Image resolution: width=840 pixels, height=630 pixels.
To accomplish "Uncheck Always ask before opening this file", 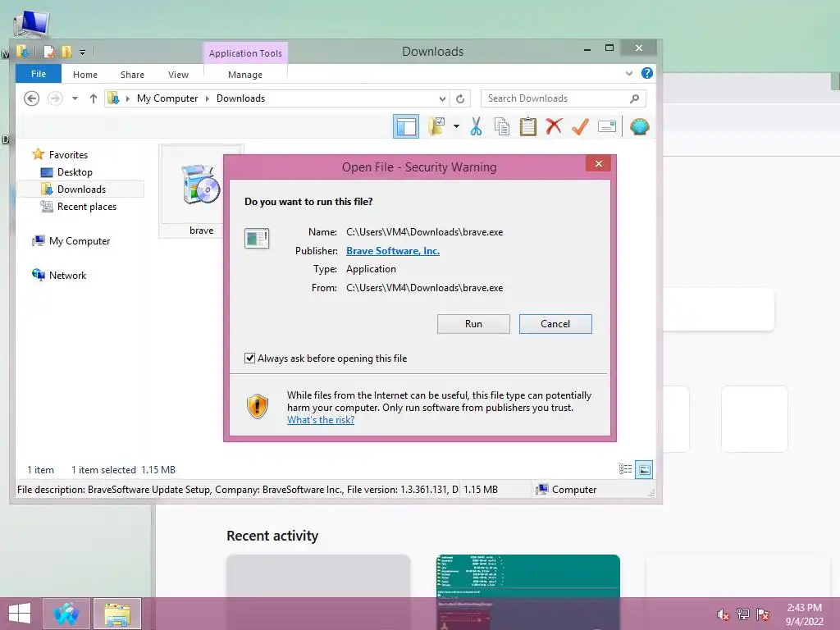I will coord(249,358).
